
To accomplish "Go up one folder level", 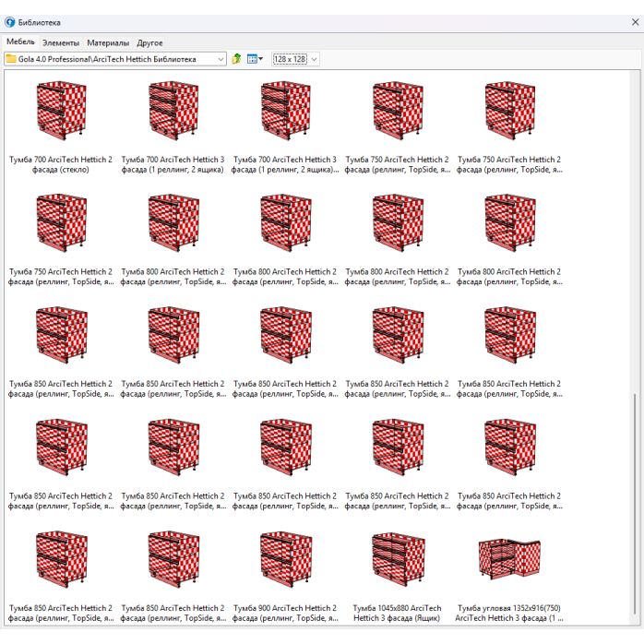I will pyautogui.click(x=236, y=59).
